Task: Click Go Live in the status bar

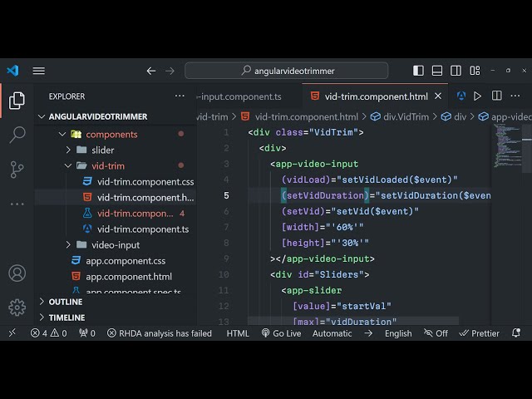Action: 280,333
